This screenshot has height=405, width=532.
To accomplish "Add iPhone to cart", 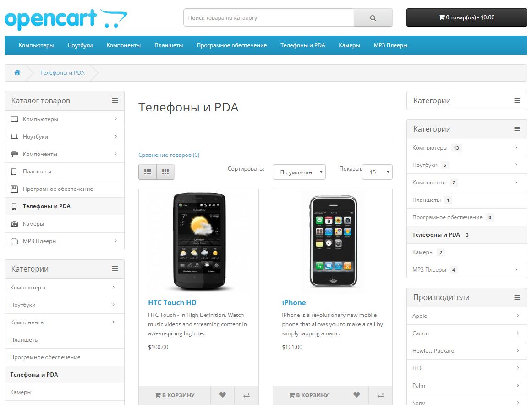I will [x=309, y=394].
